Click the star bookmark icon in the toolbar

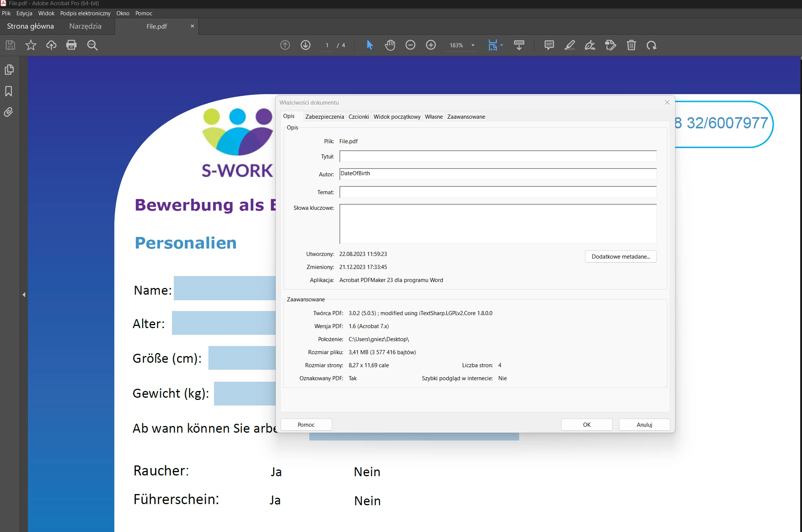point(31,45)
